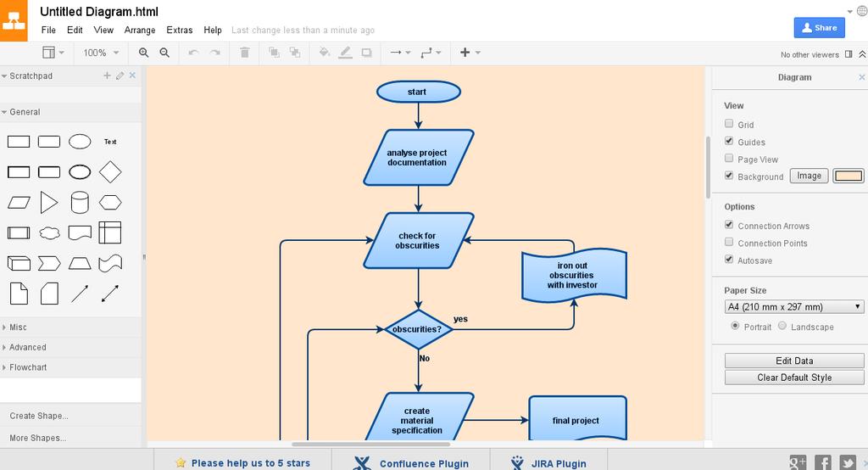Click the Facebook icon in footer
This screenshot has width=868, height=470.
822,462
